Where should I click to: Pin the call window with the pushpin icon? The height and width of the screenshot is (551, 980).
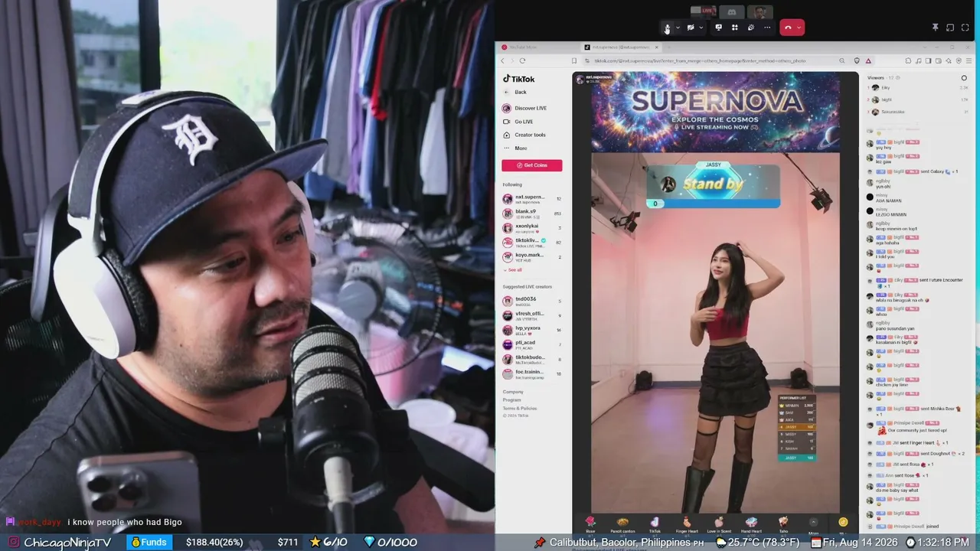935,28
